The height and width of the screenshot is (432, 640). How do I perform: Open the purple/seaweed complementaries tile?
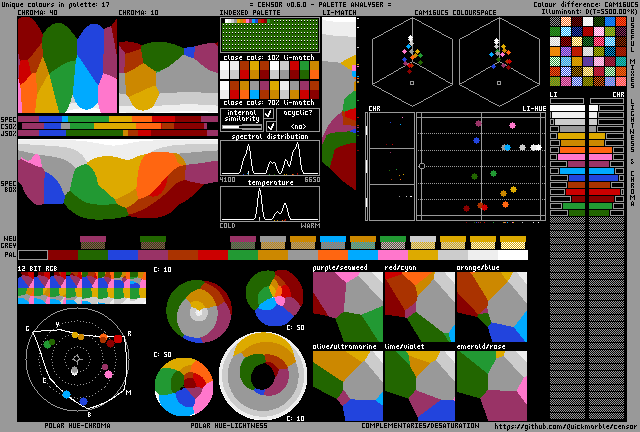pos(348,307)
